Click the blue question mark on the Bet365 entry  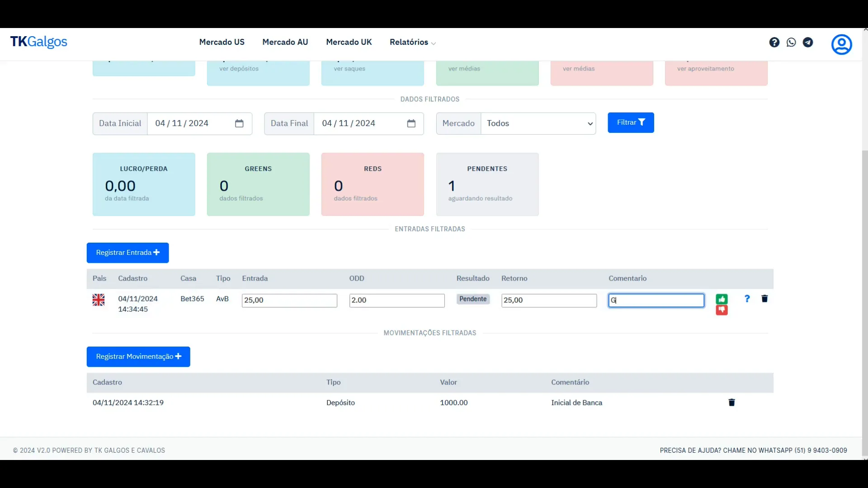[747, 299]
